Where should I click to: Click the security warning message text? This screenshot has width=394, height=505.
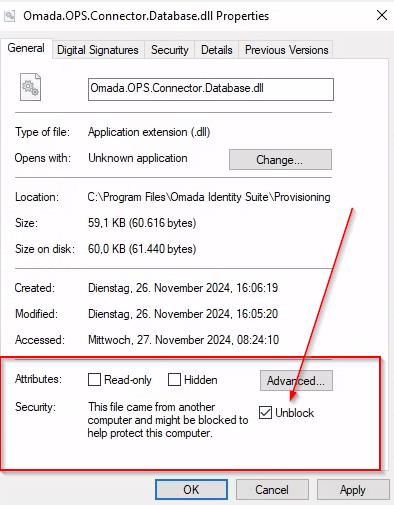pos(168,420)
